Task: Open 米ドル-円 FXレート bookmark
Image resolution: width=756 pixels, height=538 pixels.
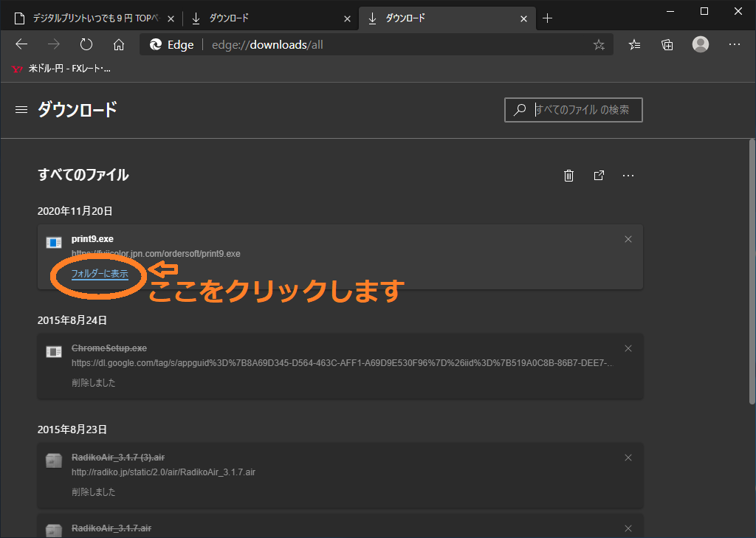Action: [x=62, y=69]
